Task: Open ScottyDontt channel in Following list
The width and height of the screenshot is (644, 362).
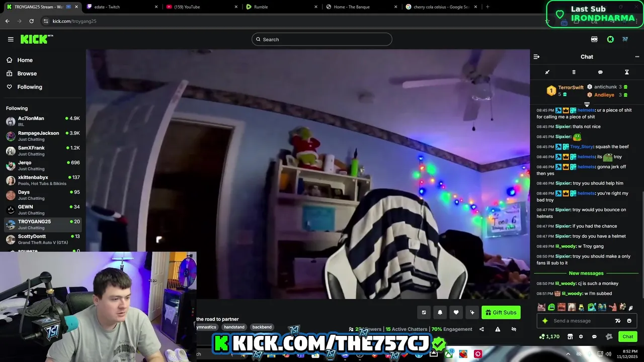Action: click(x=43, y=239)
